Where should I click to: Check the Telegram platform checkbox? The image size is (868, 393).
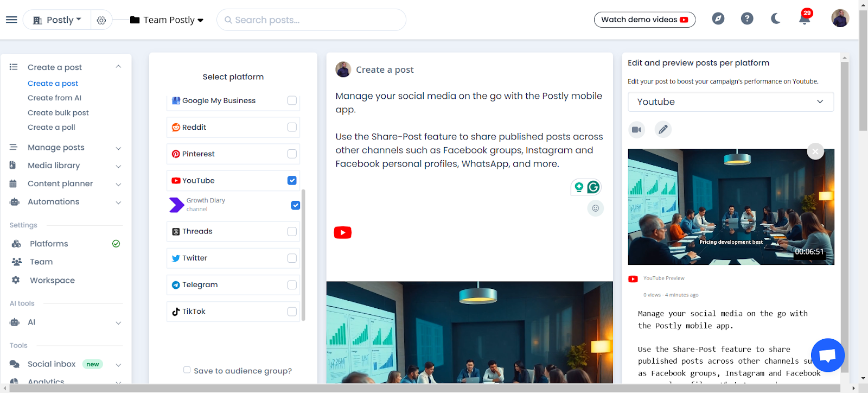[292, 284]
